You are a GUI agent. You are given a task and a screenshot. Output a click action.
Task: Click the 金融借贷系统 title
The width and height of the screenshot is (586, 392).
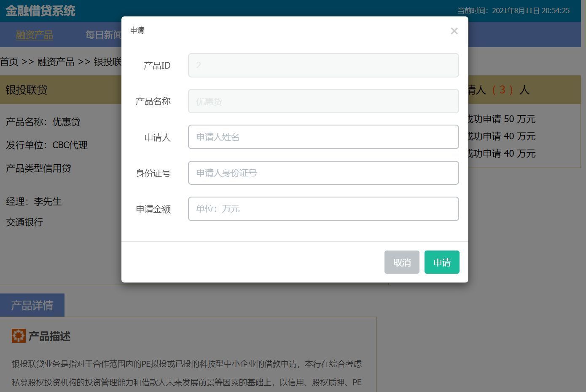pyautogui.click(x=40, y=11)
